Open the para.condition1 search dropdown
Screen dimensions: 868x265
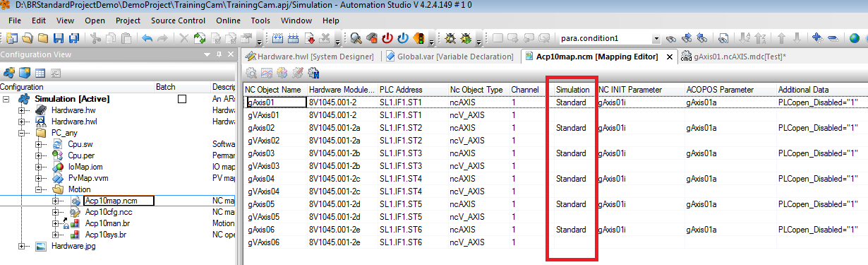coord(656,38)
